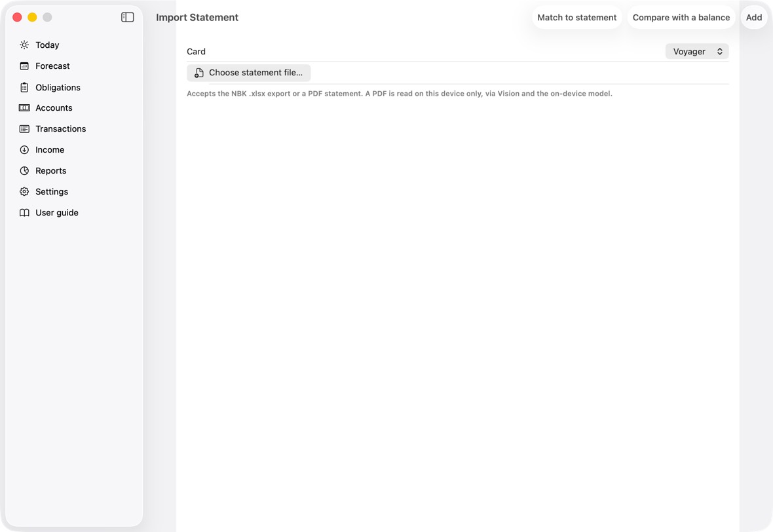Click the Transactions list icon
The width and height of the screenshot is (773, 532).
[x=24, y=128]
